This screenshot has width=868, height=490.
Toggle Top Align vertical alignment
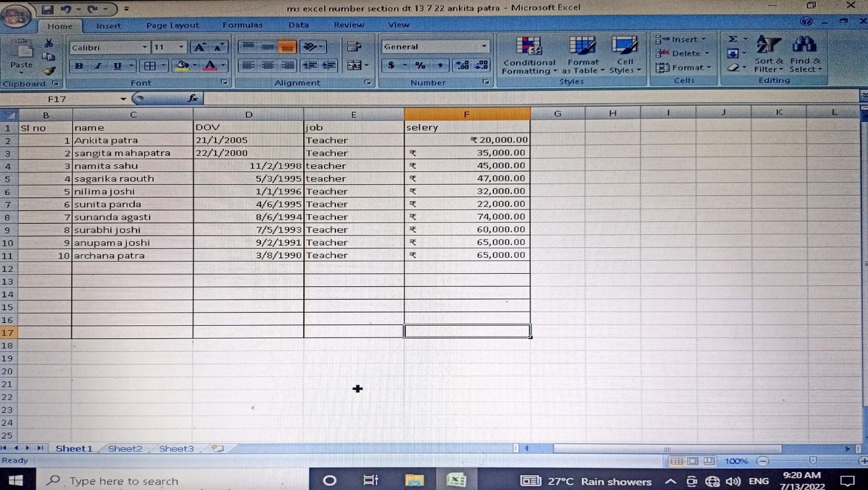point(248,47)
